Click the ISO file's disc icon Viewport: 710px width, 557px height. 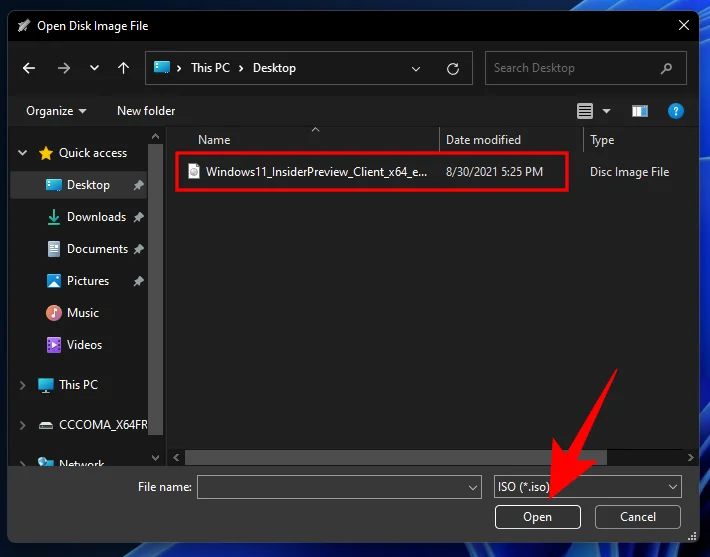point(194,171)
